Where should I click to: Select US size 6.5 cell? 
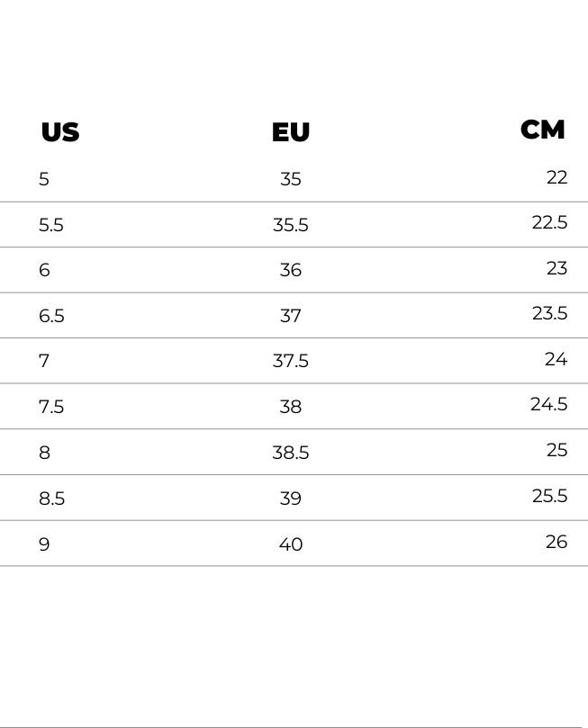(51, 316)
